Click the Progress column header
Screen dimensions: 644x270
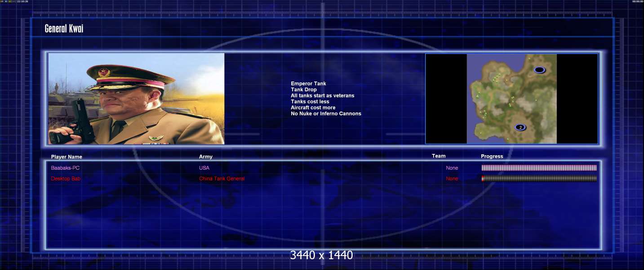(x=492, y=156)
